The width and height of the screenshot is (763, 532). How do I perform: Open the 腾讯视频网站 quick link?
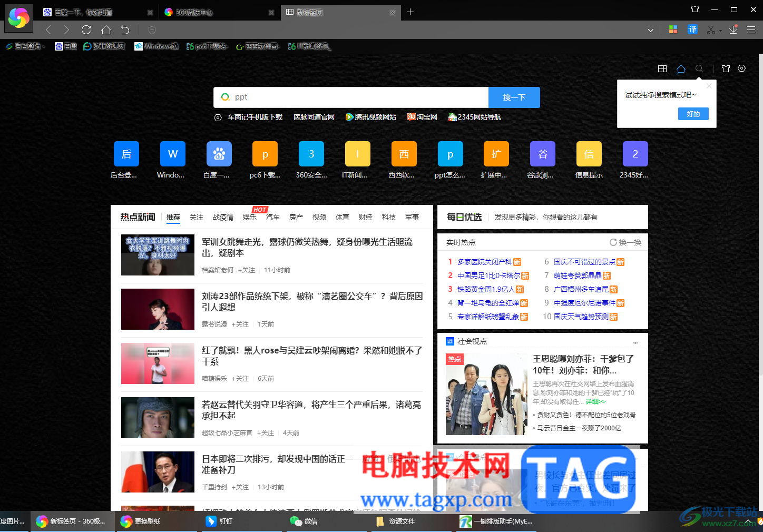(x=371, y=117)
